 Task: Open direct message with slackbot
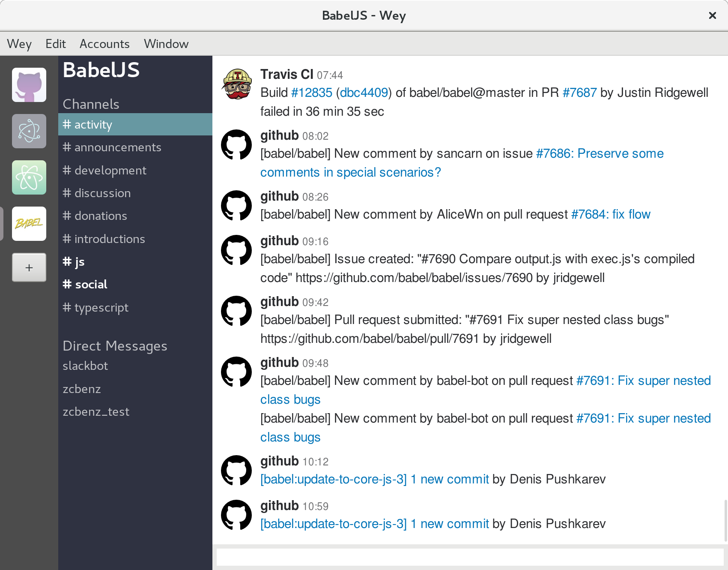(85, 366)
